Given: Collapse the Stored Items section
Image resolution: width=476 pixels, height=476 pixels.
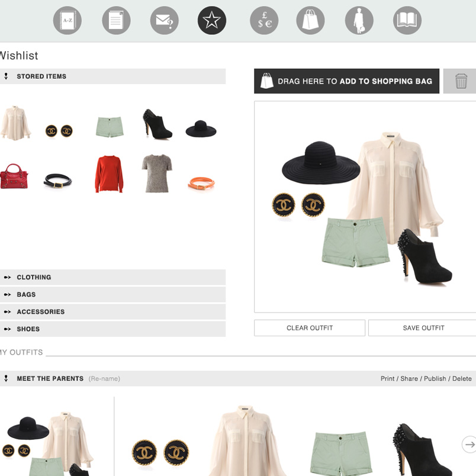Looking at the screenshot, I should click(x=41, y=76).
